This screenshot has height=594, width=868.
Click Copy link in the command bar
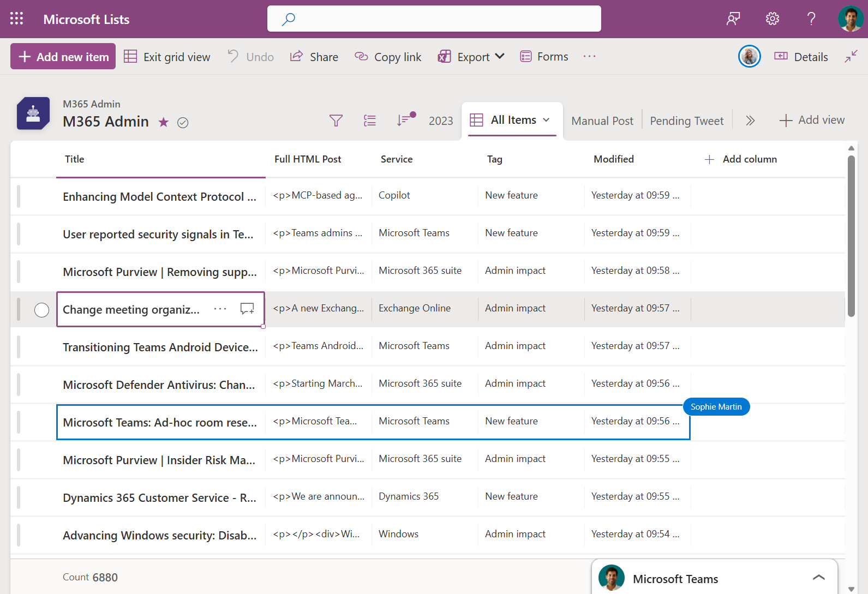click(388, 57)
